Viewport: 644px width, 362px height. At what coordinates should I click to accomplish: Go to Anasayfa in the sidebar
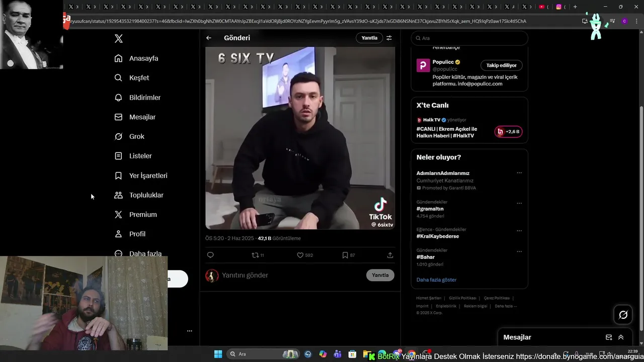[136, 58]
